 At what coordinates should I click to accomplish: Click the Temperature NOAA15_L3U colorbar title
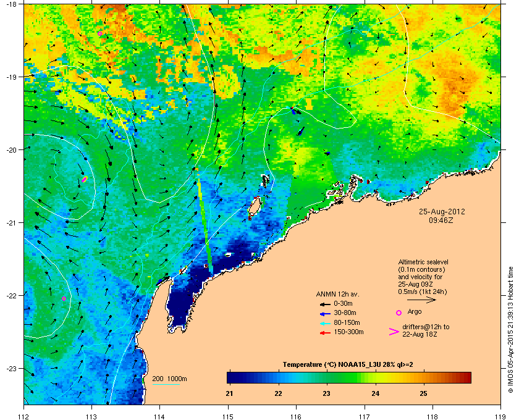[348, 365]
